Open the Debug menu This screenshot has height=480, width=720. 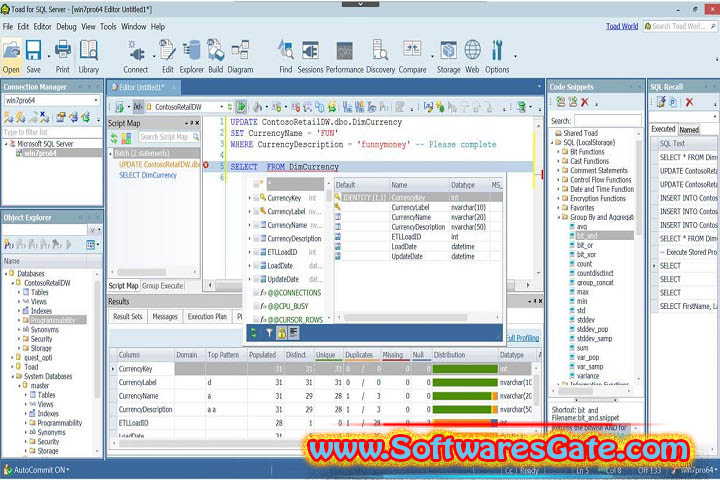tap(66, 27)
